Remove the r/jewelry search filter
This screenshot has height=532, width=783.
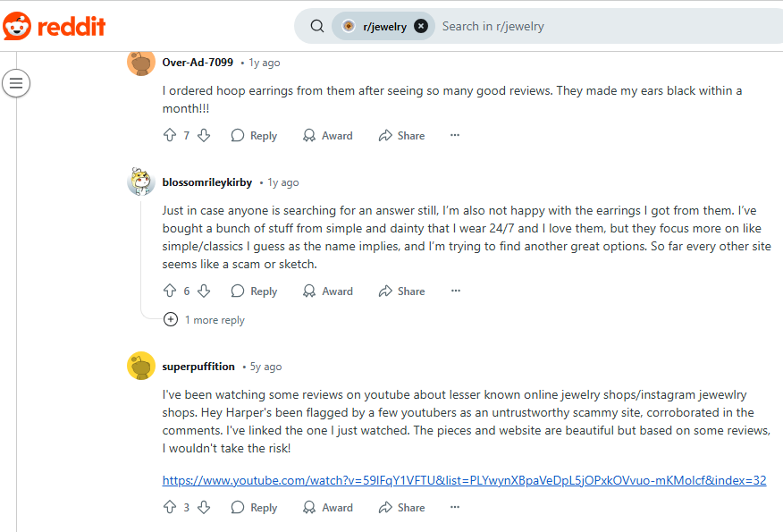pyautogui.click(x=421, y=26)
